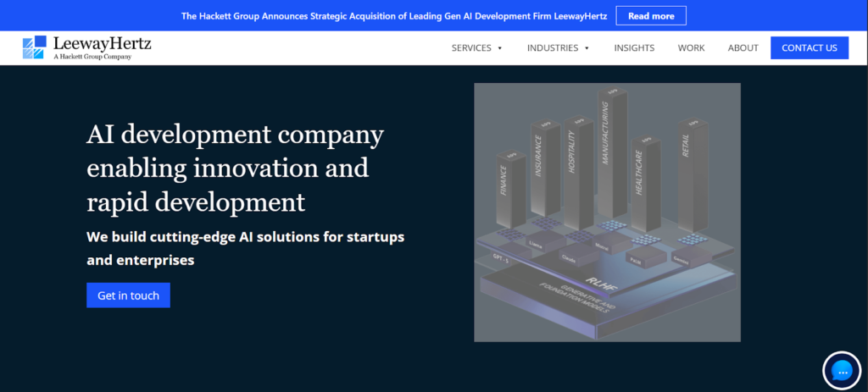Open the SERVICES navigation menu
Screen dimensions: 868x392
471,48
